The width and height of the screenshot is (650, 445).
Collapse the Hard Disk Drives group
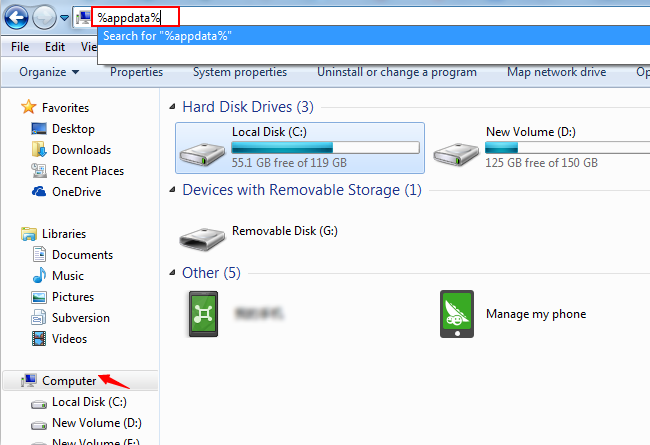click(172, 107)
